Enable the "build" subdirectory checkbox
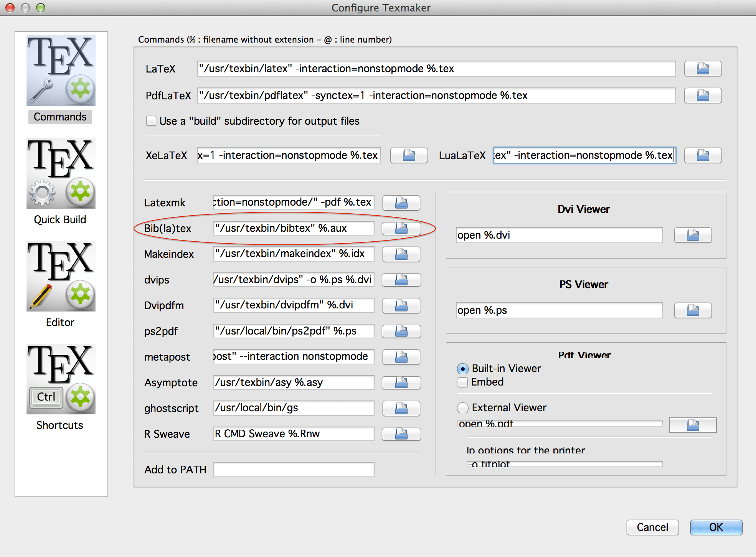Viewport: 756px width, 557px height. (151, 121)
